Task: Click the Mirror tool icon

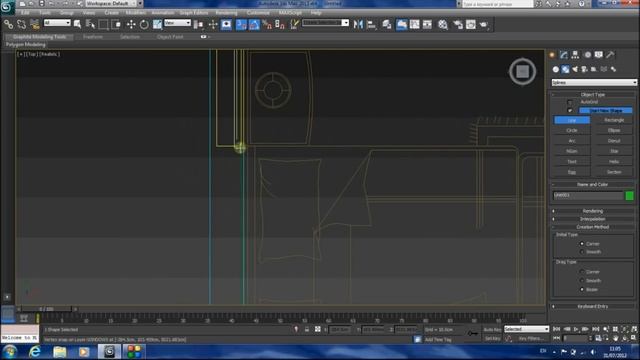Action: point(358,24)
